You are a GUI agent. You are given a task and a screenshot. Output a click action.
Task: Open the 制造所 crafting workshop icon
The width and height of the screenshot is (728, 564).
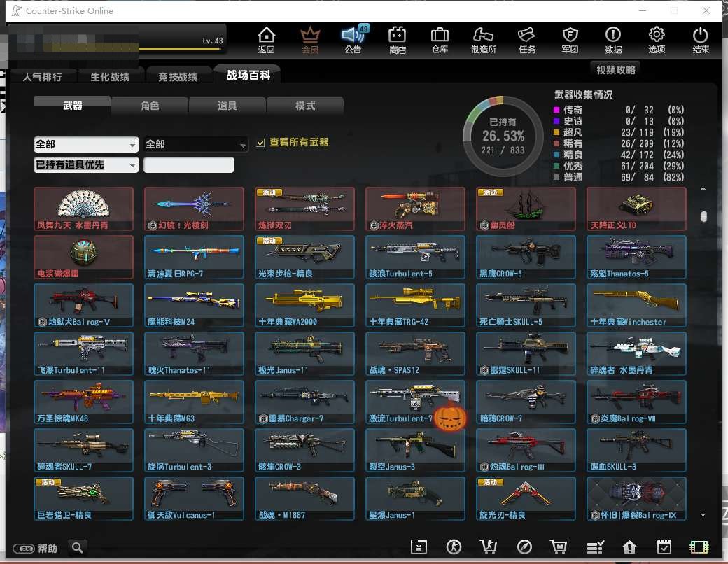[x=483, y=40]
